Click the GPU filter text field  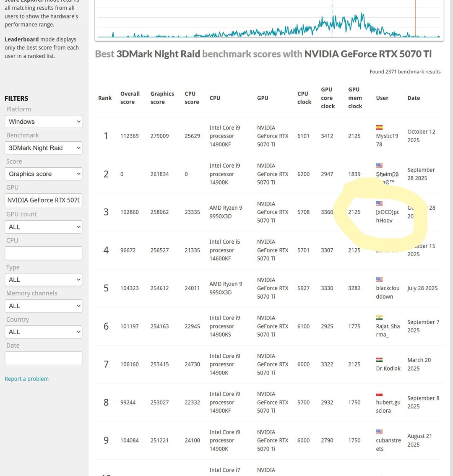(x=44, y=200)
